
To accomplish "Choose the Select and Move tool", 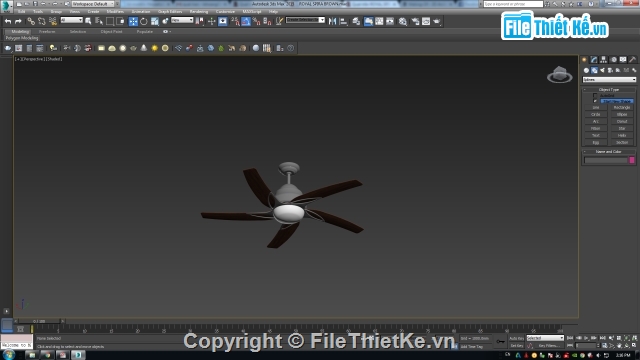I will point(133,21).
